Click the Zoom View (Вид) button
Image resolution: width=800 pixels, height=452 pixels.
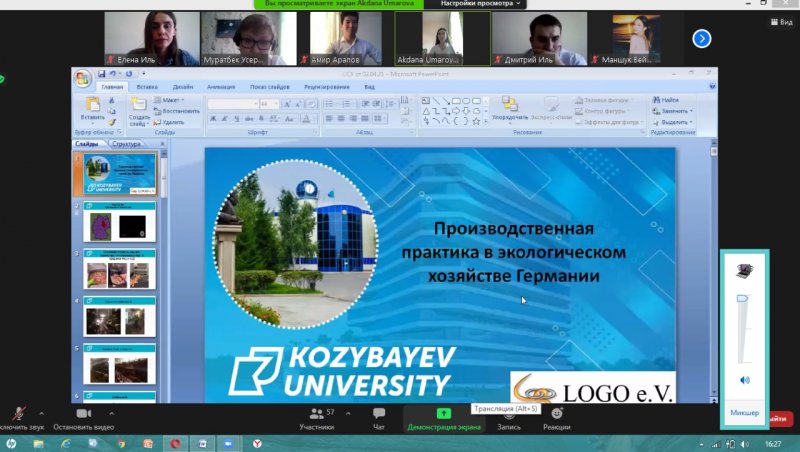pos(782,22)
